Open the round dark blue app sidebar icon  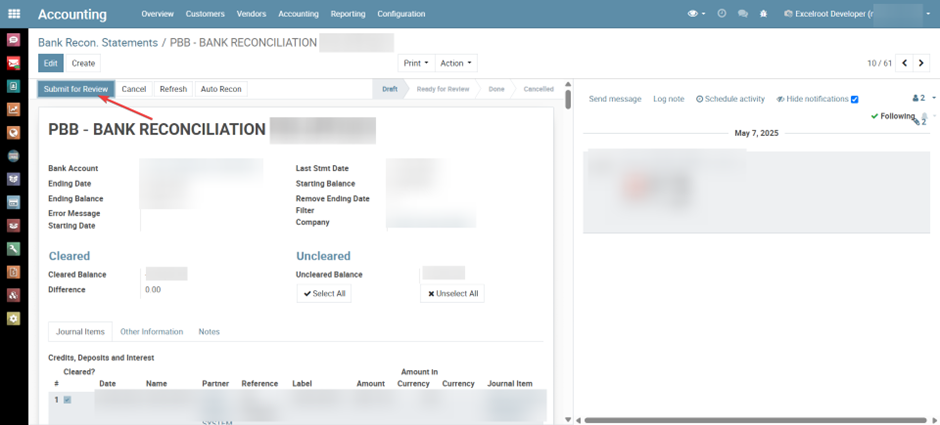click(x=13, y=156)
